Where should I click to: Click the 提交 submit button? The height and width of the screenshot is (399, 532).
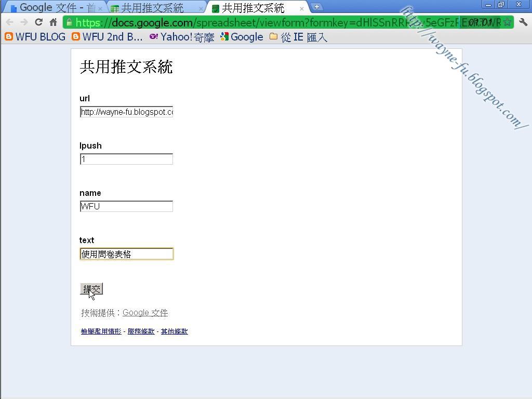91,289
